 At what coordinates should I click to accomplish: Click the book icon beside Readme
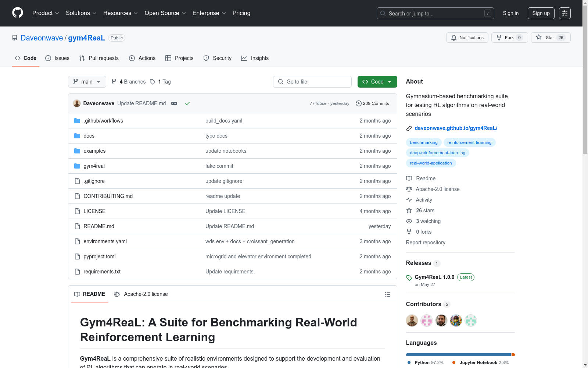point(409,178)
